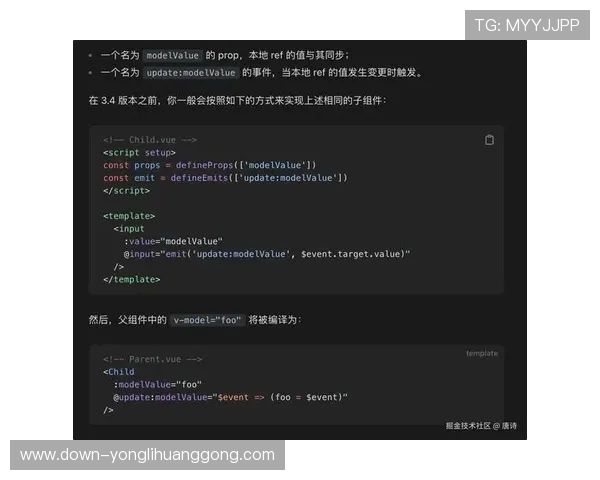
Task: Click the '<!-- Child.vue -->' comment line
Action: (x=150, y=140)
